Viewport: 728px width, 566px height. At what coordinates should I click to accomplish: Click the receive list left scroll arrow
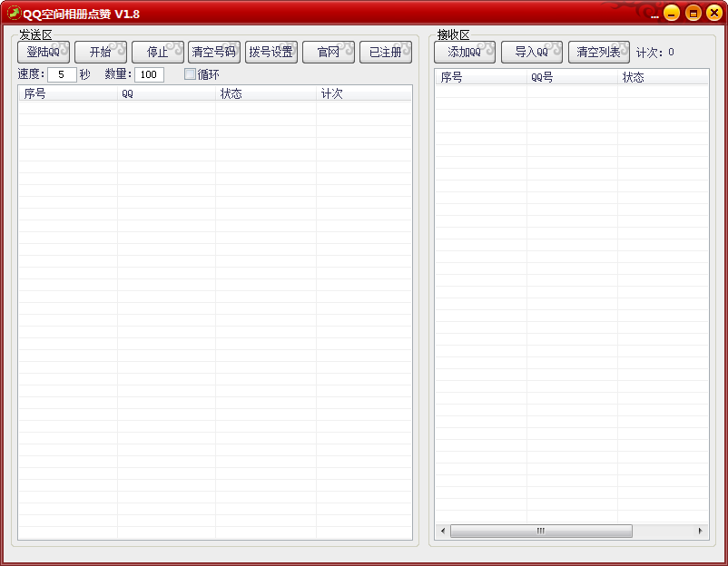point(442,531)
